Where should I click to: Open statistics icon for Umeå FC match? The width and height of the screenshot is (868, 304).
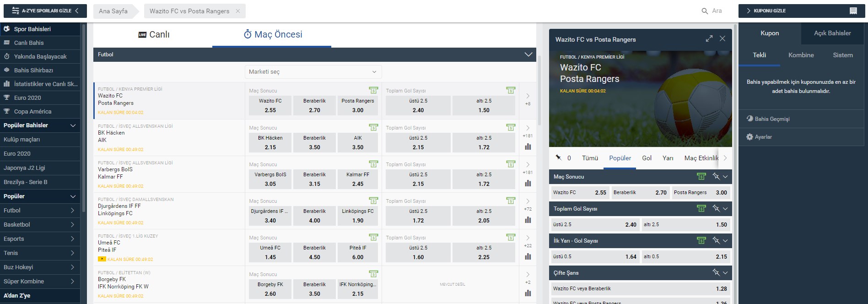(528, 257)
